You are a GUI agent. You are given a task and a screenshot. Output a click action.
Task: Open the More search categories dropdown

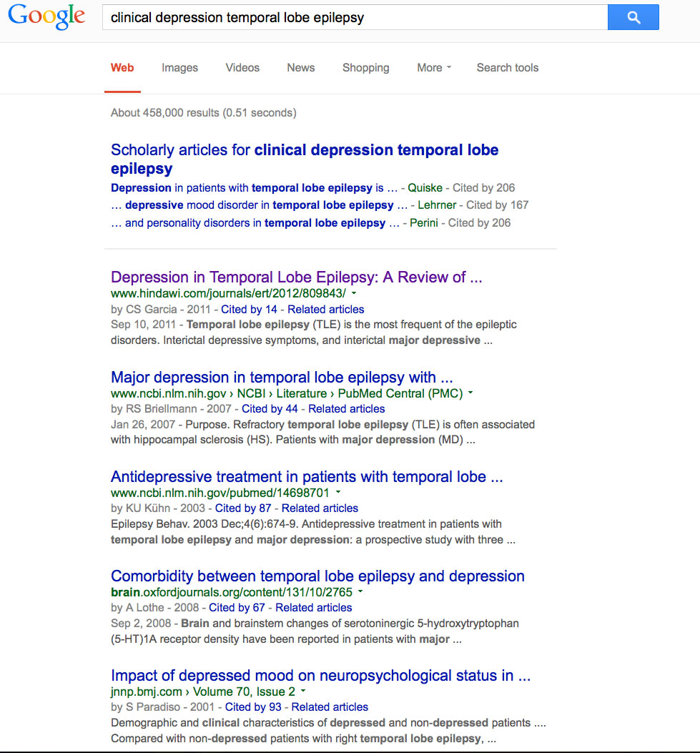(x=433, y=68)
